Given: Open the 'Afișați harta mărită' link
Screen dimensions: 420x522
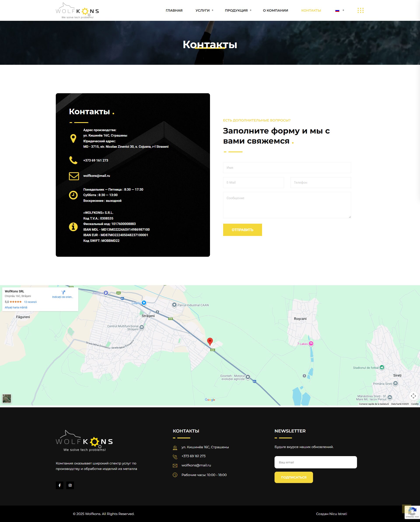Looking at the screenshot, I should tap(16, 308).
